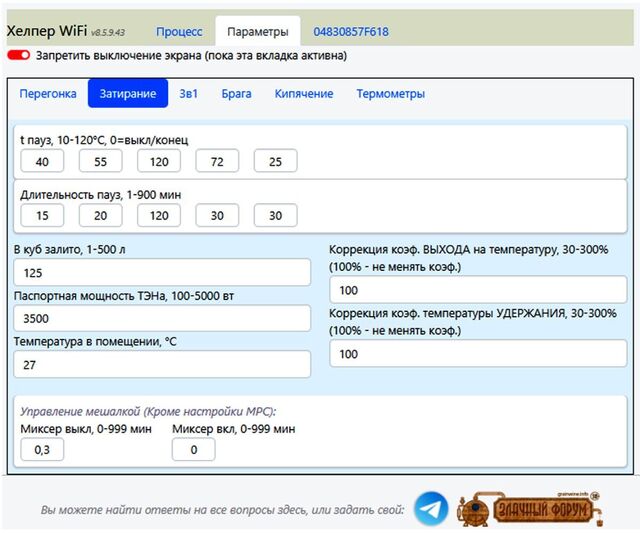640x533 pixels.
Task: Edit the Миксер выкл minutes field
Action: [x=42, y=450]
